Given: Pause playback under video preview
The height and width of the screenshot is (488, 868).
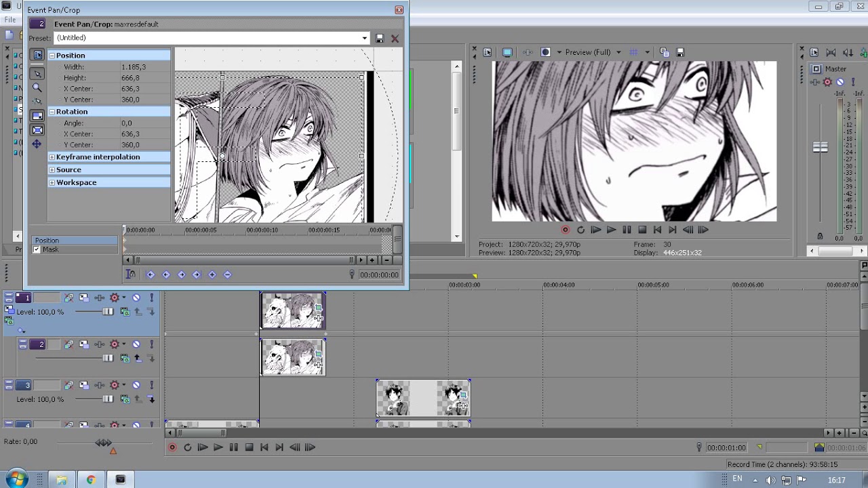Looking at the screenshot, I should [627, 230].
